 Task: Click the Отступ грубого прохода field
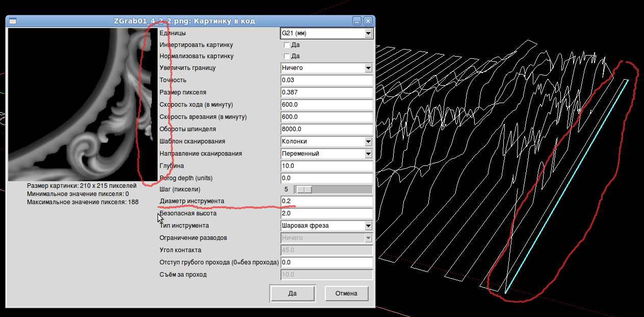326,262
